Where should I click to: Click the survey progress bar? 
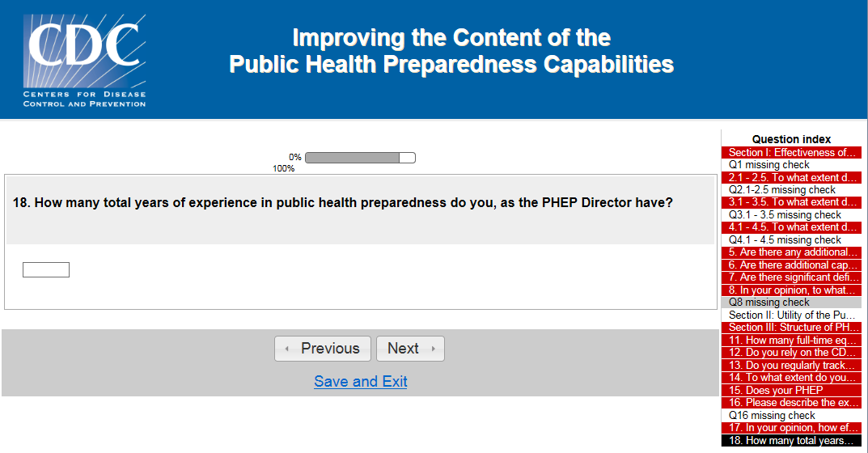[x=360, y=158]
